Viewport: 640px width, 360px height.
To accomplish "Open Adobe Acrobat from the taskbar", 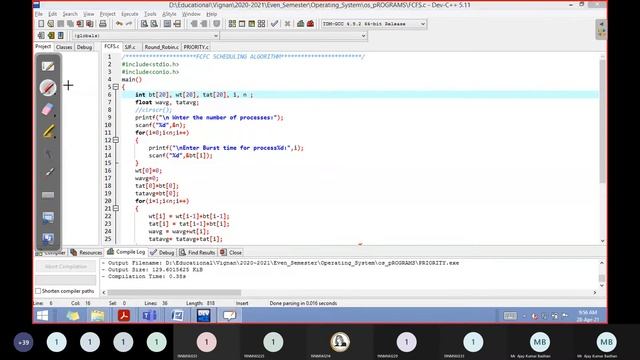I will 124,316.
